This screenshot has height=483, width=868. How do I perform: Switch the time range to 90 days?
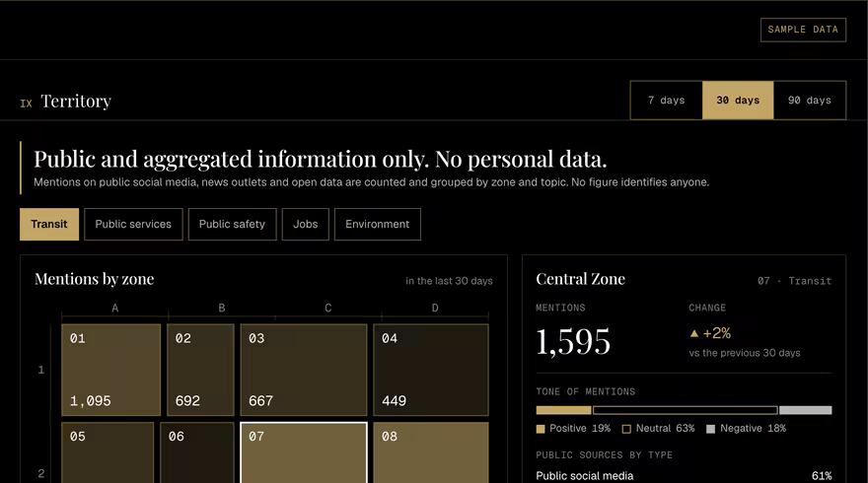[810, 101]
